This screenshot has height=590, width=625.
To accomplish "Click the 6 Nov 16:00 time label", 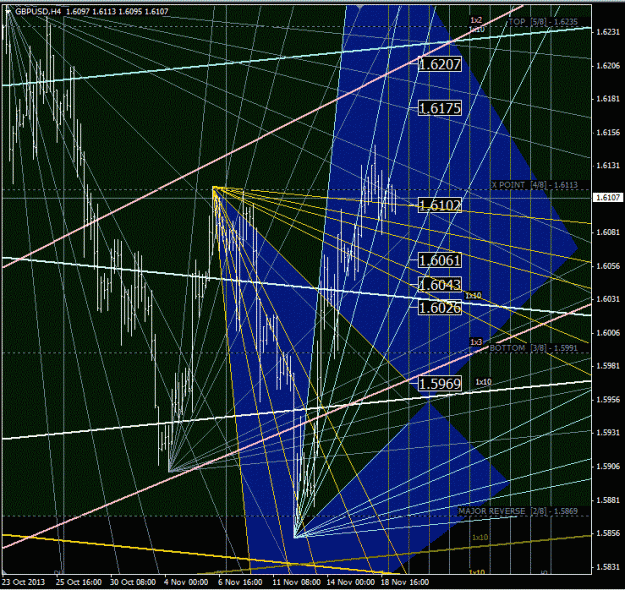I will pos(240,582).
